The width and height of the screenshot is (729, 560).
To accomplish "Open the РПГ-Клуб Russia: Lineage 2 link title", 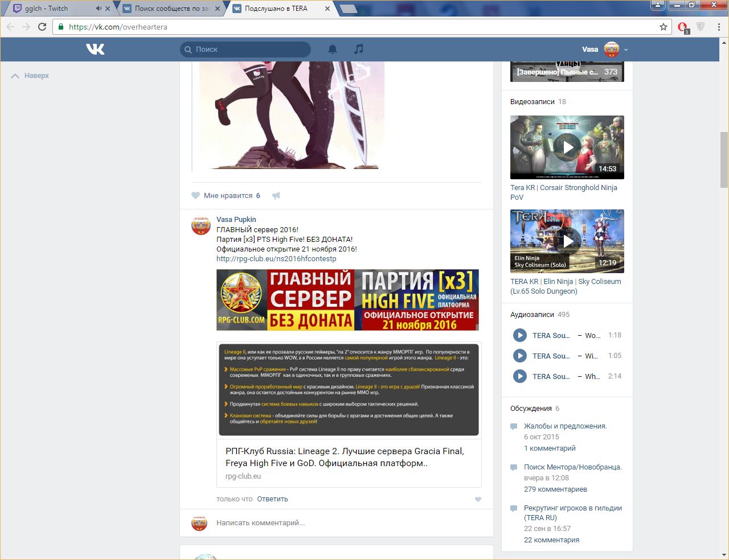I will click(345, 458).
